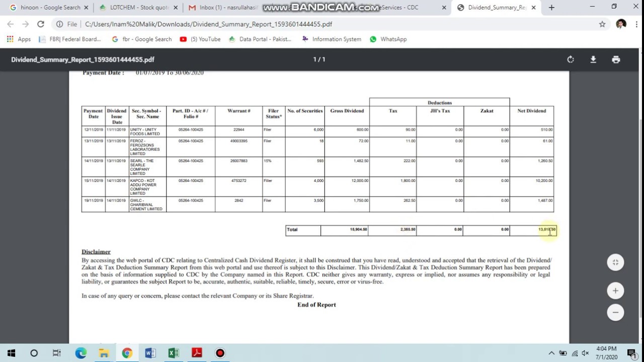Show hidden system tray icons
Viewport: 644px width, 362px height.
click(x=551, y=353)
